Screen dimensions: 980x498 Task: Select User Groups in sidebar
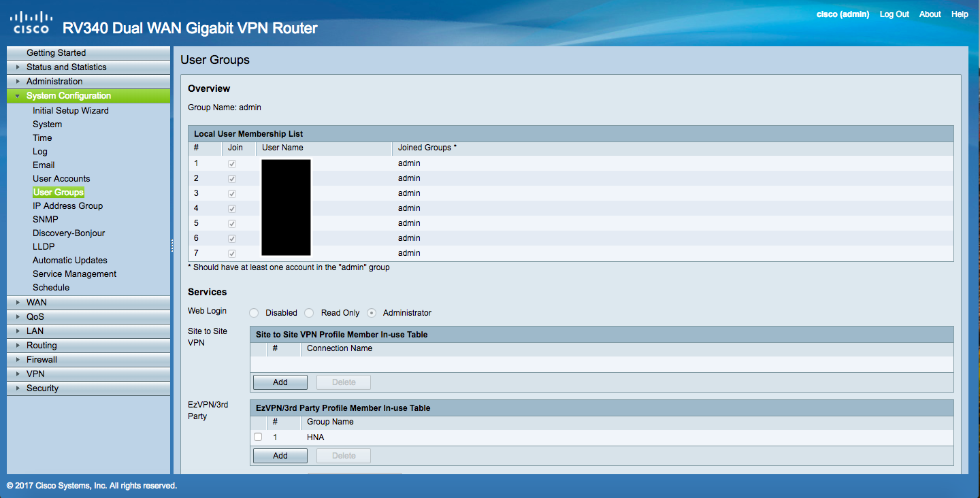click(59, 193)
